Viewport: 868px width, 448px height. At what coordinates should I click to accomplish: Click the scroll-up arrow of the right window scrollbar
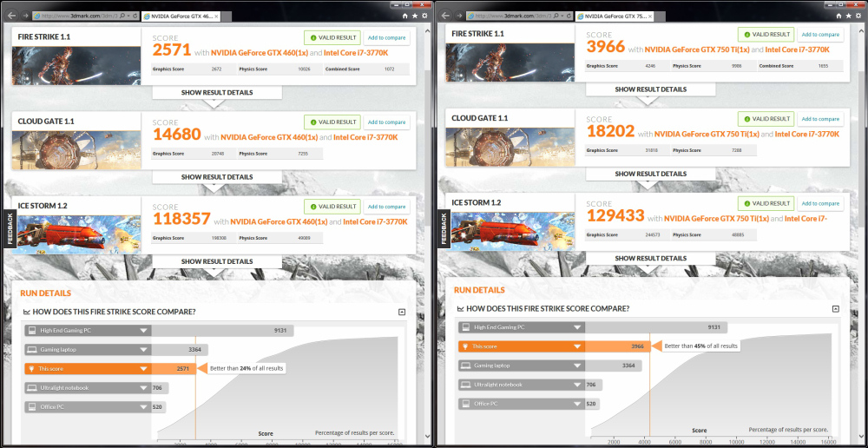(x=862, y=31)
